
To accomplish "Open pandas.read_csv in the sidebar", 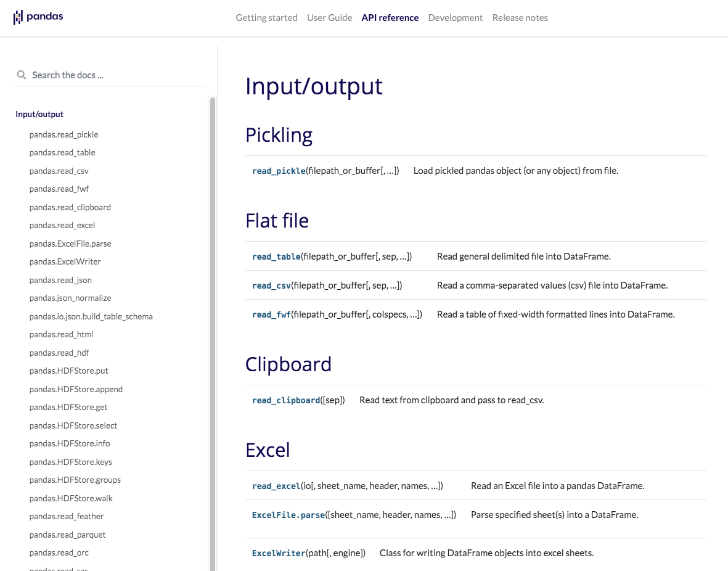I will pos(59,171).
